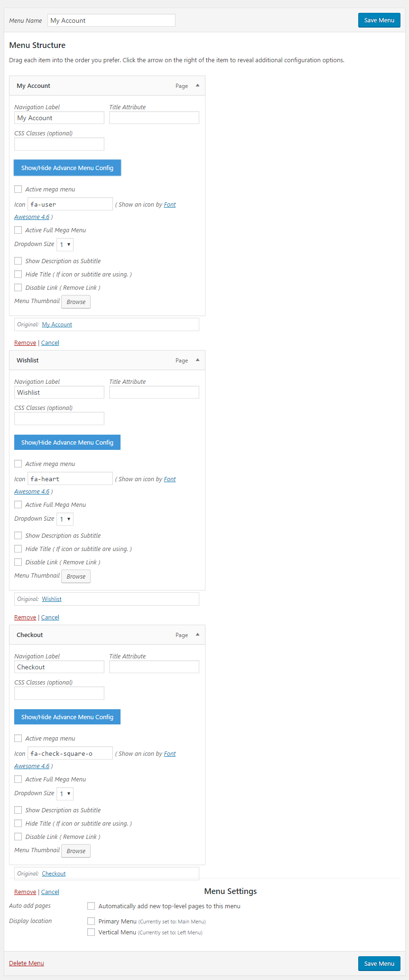
Task: Check Hide Title option under Checkout
Action: pyautogui.click(x=18, y=823)
